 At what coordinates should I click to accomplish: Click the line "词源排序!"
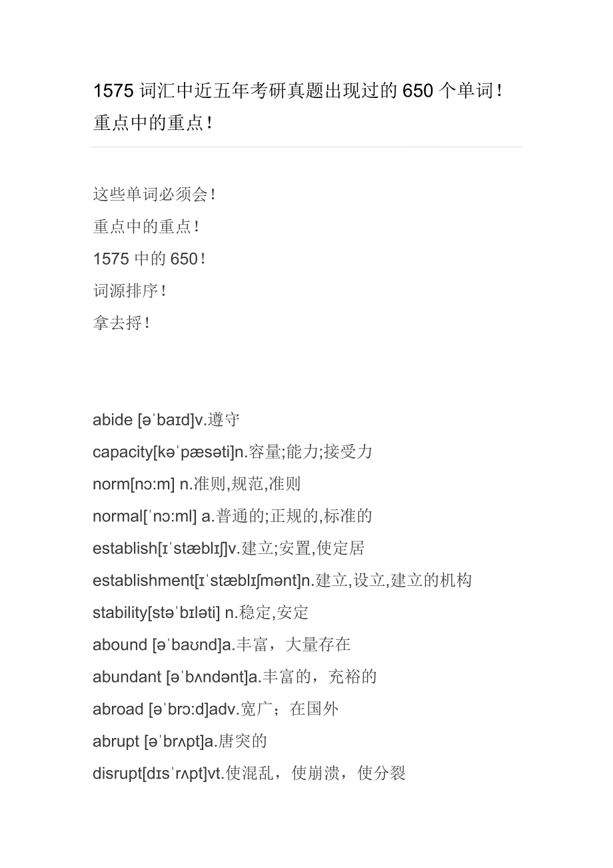[x=129, y=291]
